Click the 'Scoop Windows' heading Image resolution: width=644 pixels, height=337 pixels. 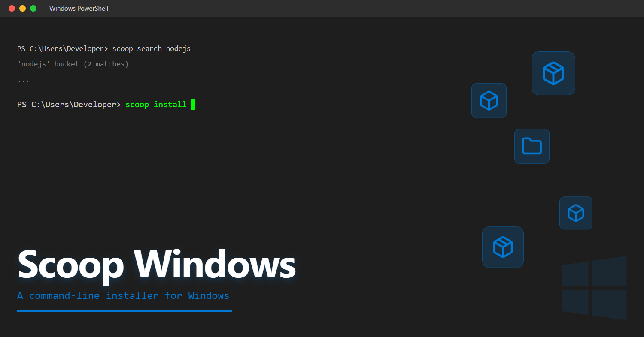click(x=156, y=265)
